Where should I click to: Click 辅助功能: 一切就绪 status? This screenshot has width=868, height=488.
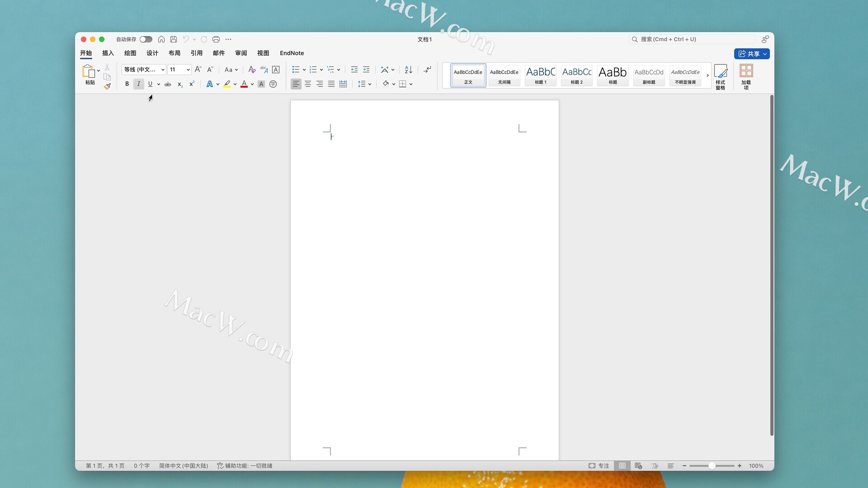coord(245,466)
